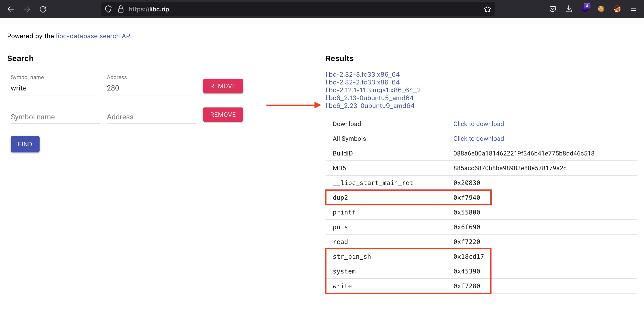644x313 pixels.
Task: Click the browser downloads icon
Action: coord(569,9)
